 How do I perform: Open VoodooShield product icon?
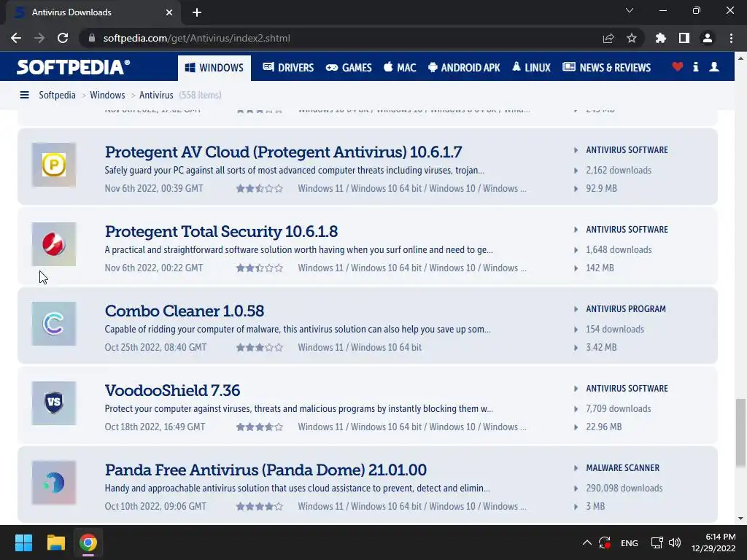[54, 403]
